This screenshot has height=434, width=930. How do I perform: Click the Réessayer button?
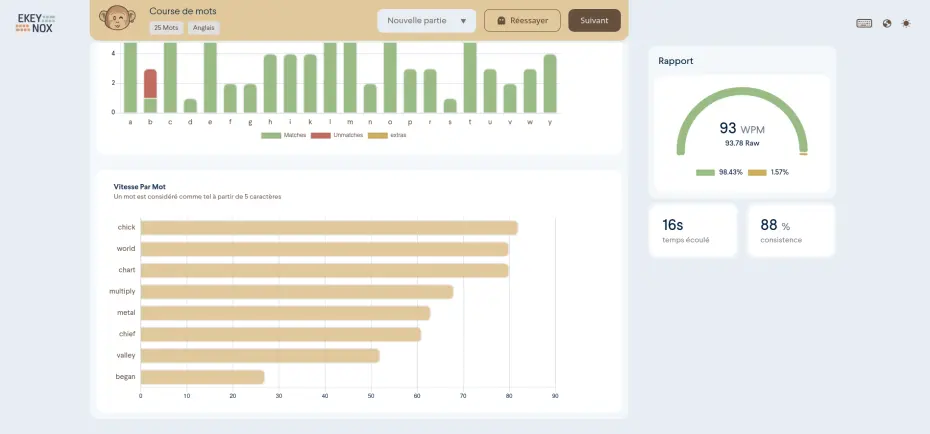coord(522,21)
